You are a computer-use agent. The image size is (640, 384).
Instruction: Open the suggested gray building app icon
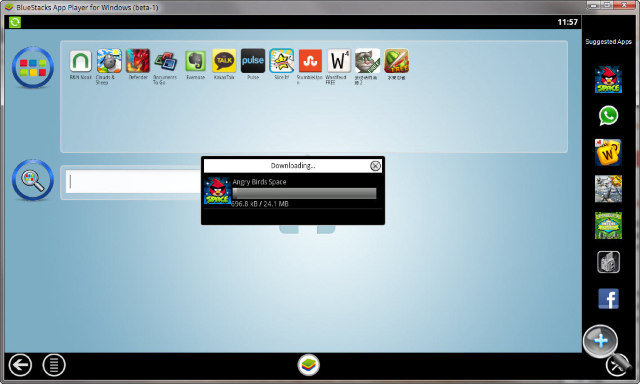point(608,262)
